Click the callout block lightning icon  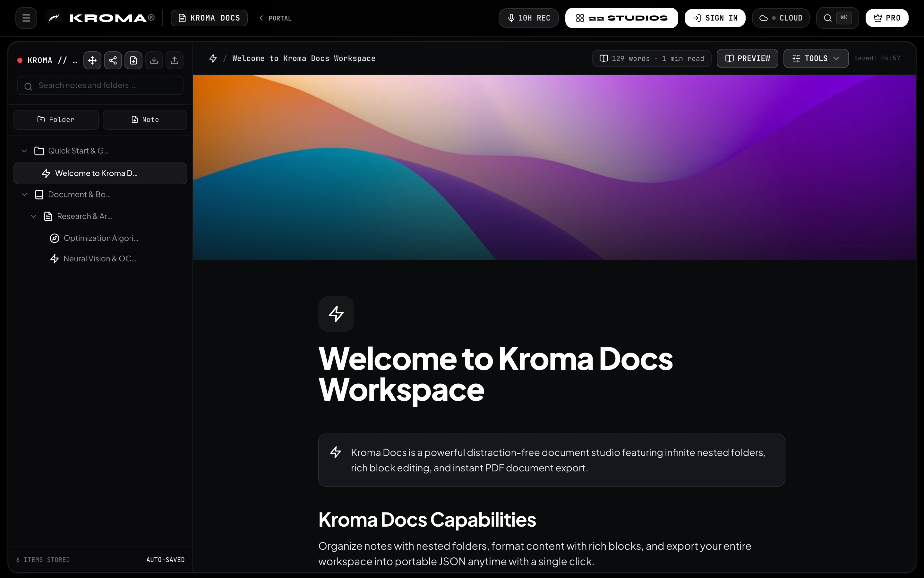coord(336,452)
